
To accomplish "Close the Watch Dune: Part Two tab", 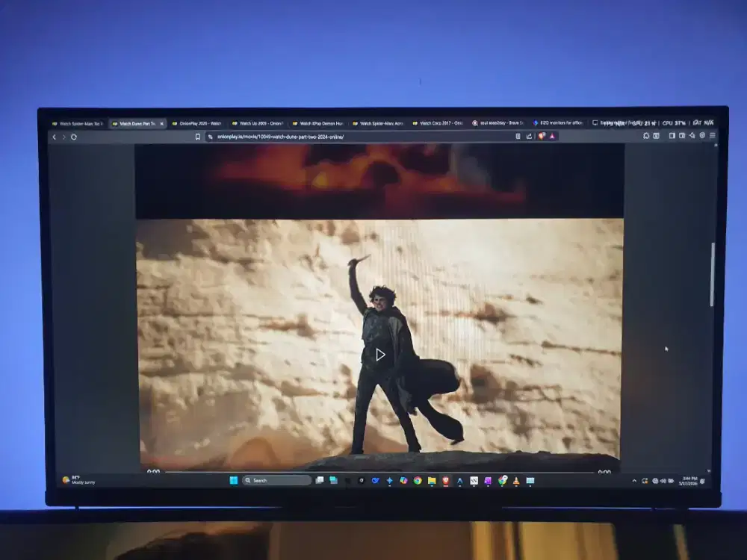I will click(161, 124).
